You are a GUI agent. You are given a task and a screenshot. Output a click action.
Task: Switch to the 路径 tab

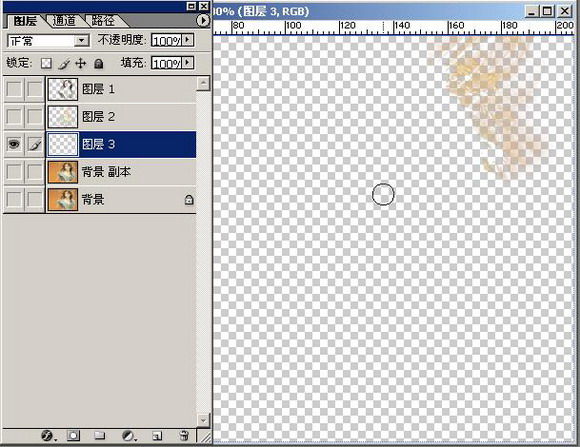pyautogui.click(x=103, y=21)
